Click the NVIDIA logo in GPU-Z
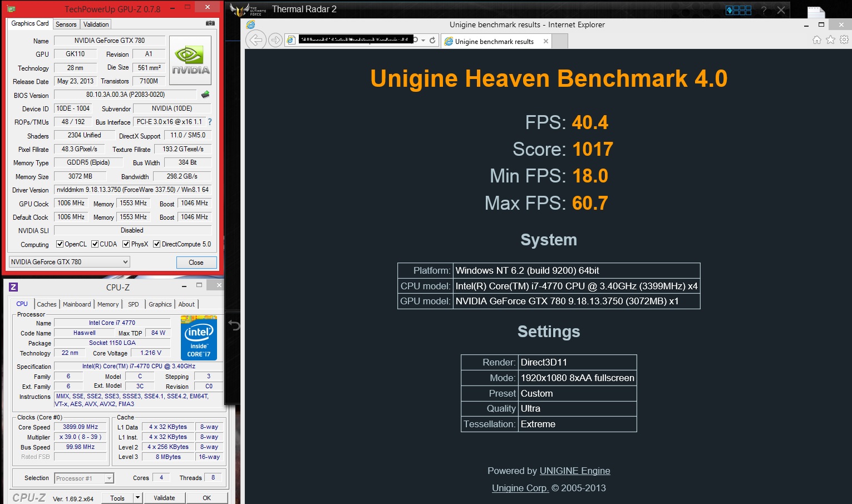The width and height of the screenshot is (852, 504). 190,61
